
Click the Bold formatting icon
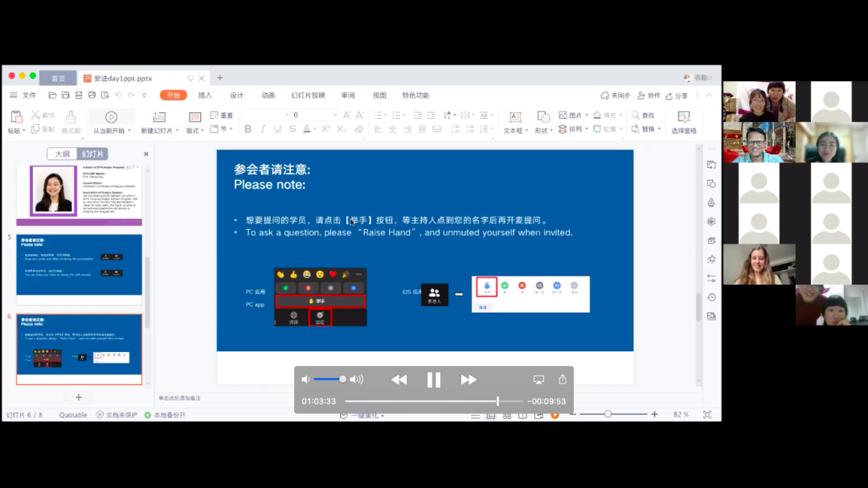pyautogui.click(x=248, y=129)
